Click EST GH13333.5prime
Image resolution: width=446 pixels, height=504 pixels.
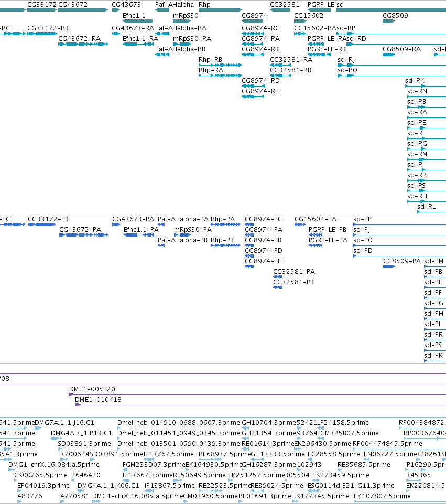[x=278, y=454]
